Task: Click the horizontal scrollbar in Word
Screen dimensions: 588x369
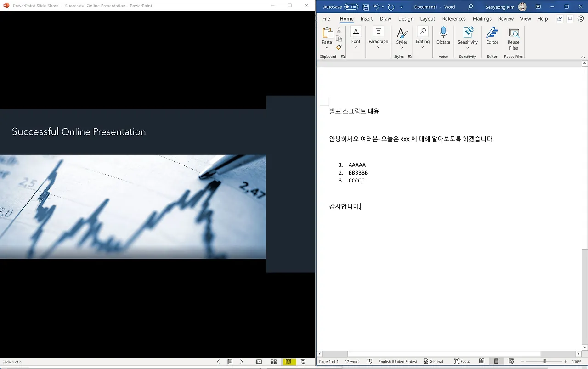Action: pyautogui.click(x=444, y=354)
